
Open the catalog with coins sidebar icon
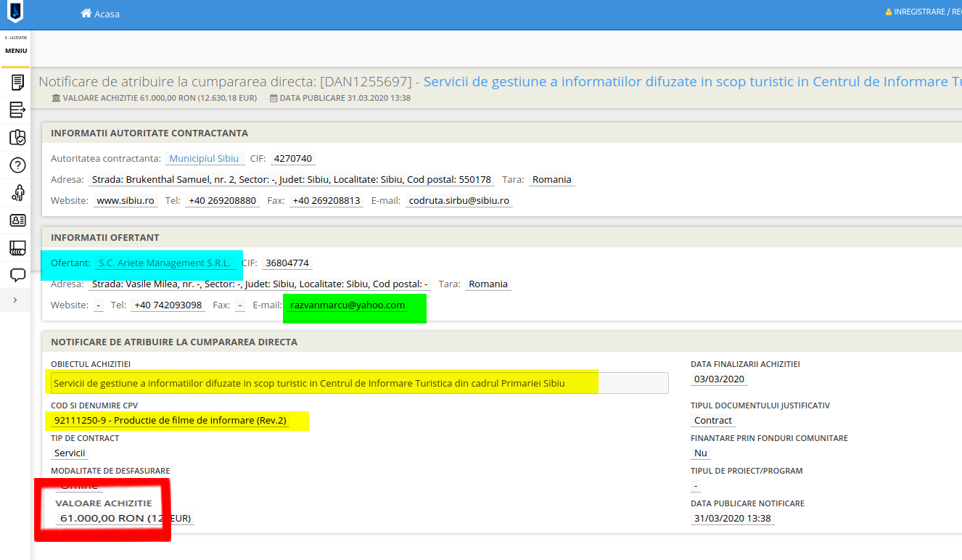(17, 247)
